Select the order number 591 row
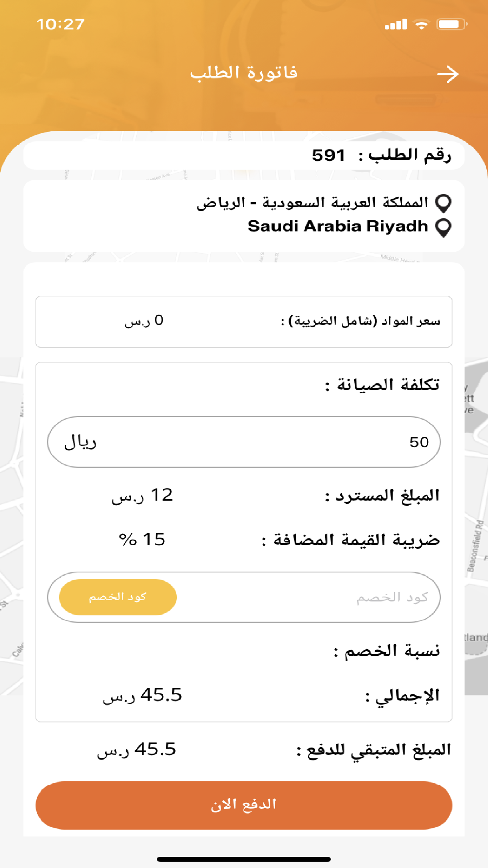The height and width of the screenshot is (868, 488). pos(244,155)
